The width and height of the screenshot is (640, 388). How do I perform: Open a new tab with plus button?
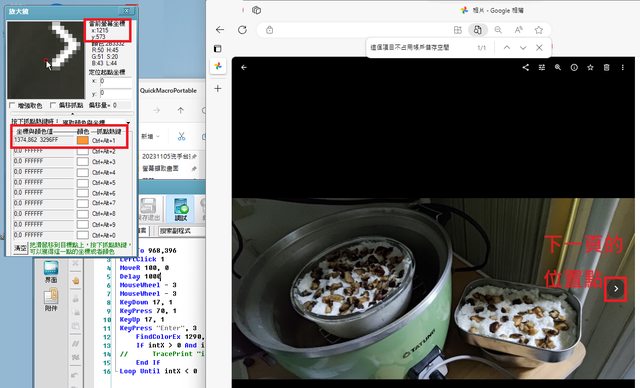tap(218, 89)
